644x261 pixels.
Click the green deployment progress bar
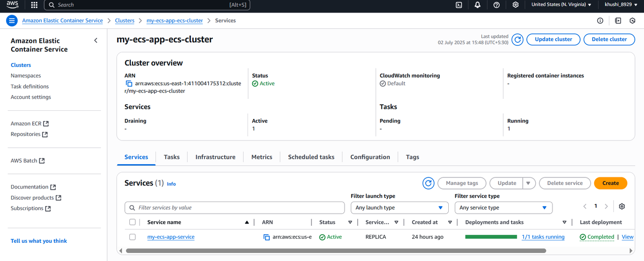491,237
